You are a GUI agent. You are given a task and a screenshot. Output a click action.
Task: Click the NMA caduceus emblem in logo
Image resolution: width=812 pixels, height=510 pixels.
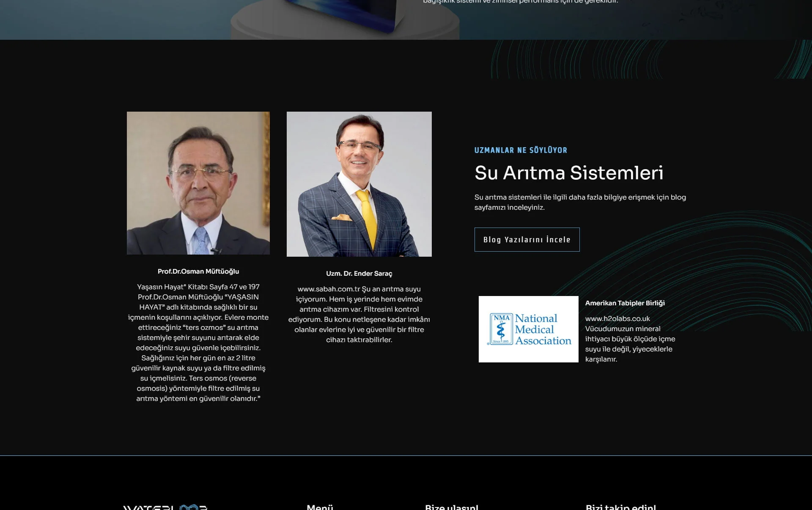point(501,329)
